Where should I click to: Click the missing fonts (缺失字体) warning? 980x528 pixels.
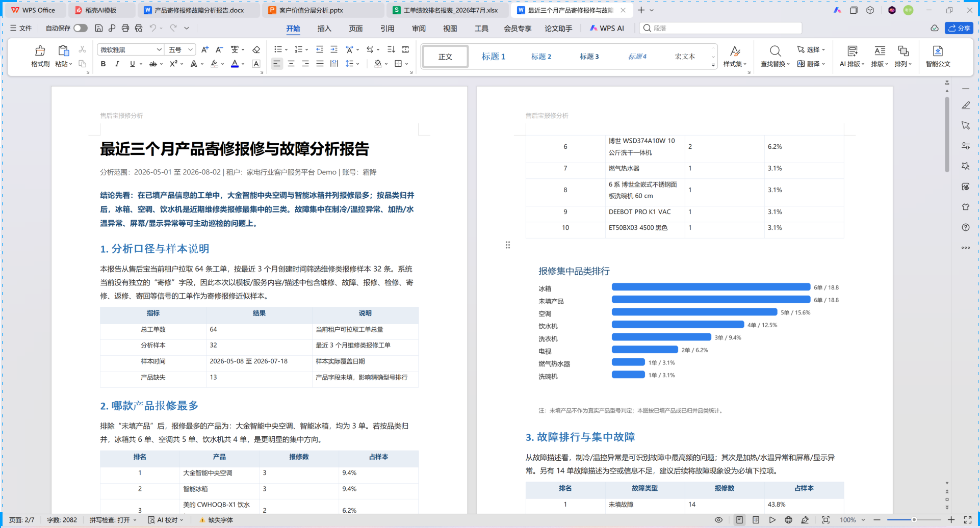[x=216, y=520]
